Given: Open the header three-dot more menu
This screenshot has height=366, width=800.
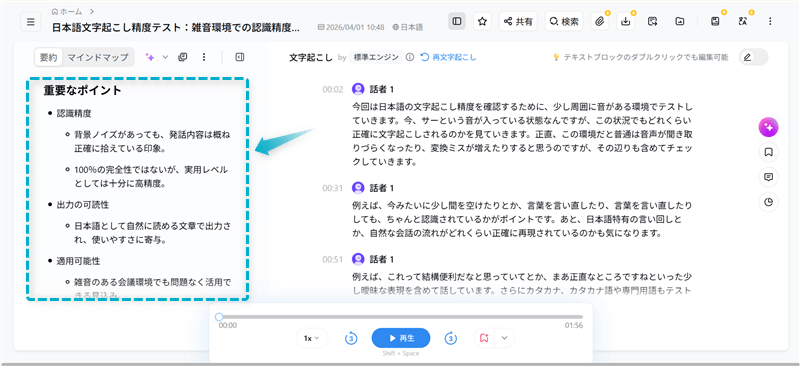Looking at the screenshot, I should 770,21.
